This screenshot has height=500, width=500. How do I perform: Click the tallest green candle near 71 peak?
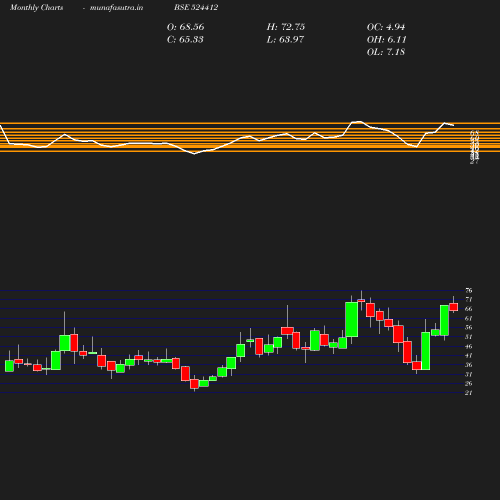click(x=352, y=319)
